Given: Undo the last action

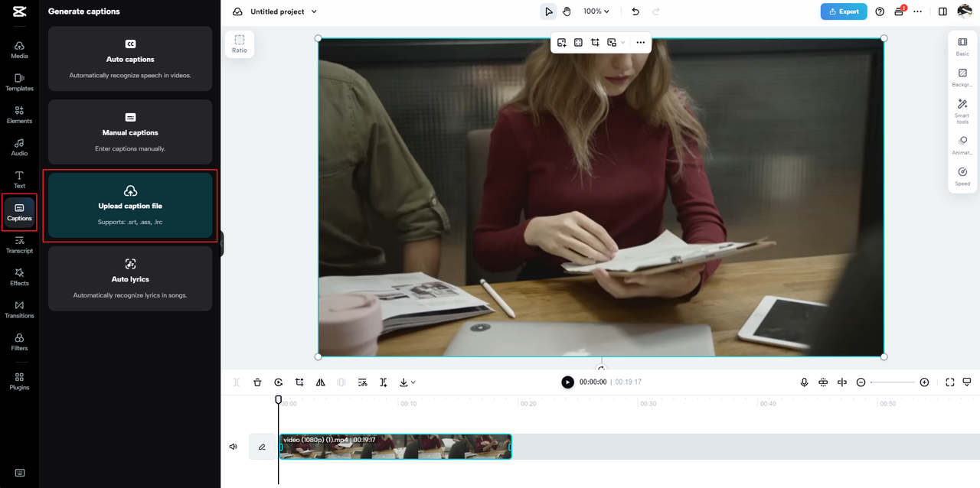Looking at the screenshot, I should click(635, 11).
